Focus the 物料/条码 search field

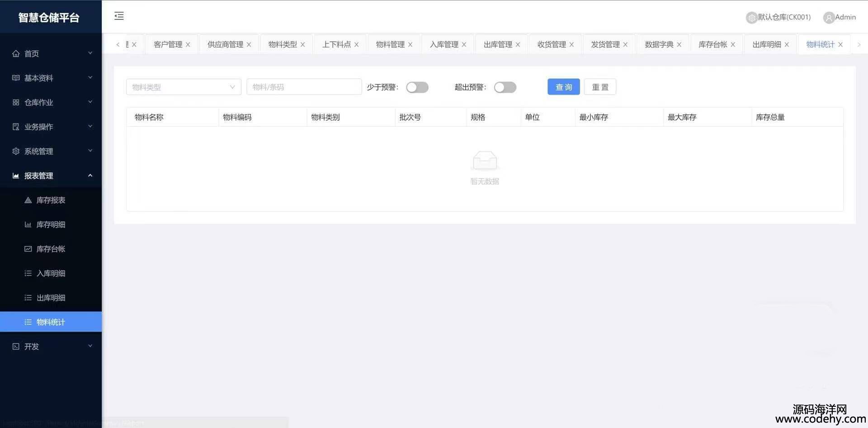pyautogui.click(x=304, y=87)
